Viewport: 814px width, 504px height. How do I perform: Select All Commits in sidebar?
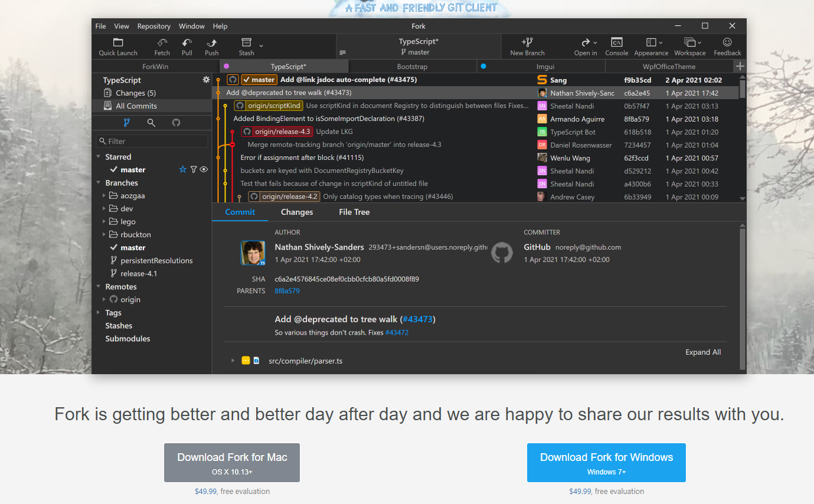point(152,106)
